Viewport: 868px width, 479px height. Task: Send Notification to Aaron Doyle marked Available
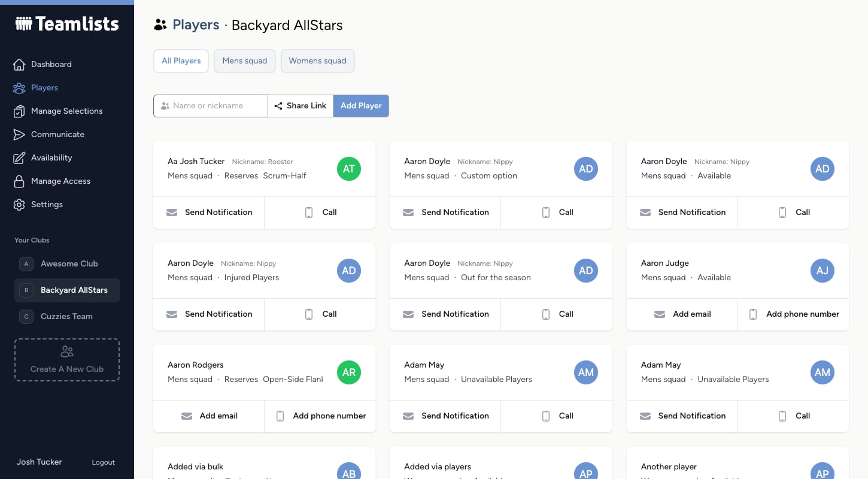tap(682, 212)
